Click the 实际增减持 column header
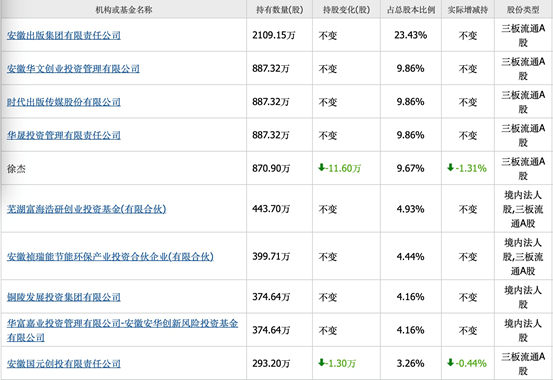 click(468, 10)
